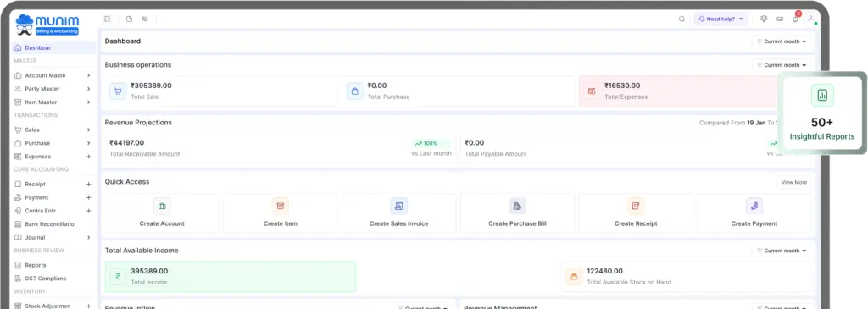Add Stock Adjustment with plus icon
This screenshot has width=868, height=309.
point(88,306)
